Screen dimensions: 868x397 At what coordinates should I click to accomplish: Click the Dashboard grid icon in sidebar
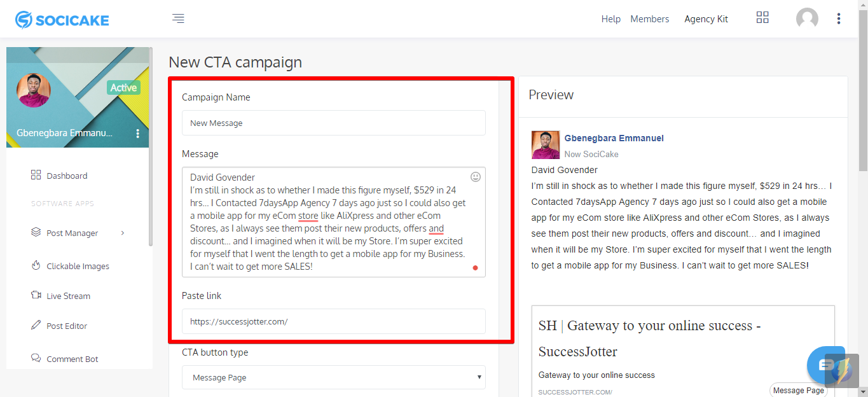pyautogui.click(x=36, y=175)
